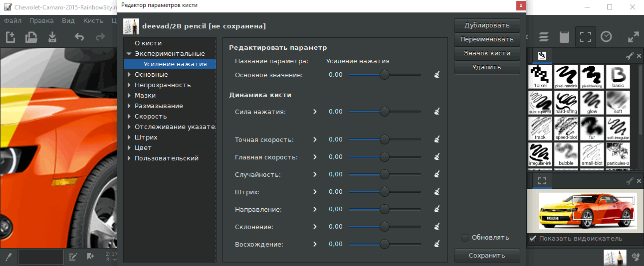Click the Дублировать button
This screenshot has height=266, width=644.
point(487,25)
